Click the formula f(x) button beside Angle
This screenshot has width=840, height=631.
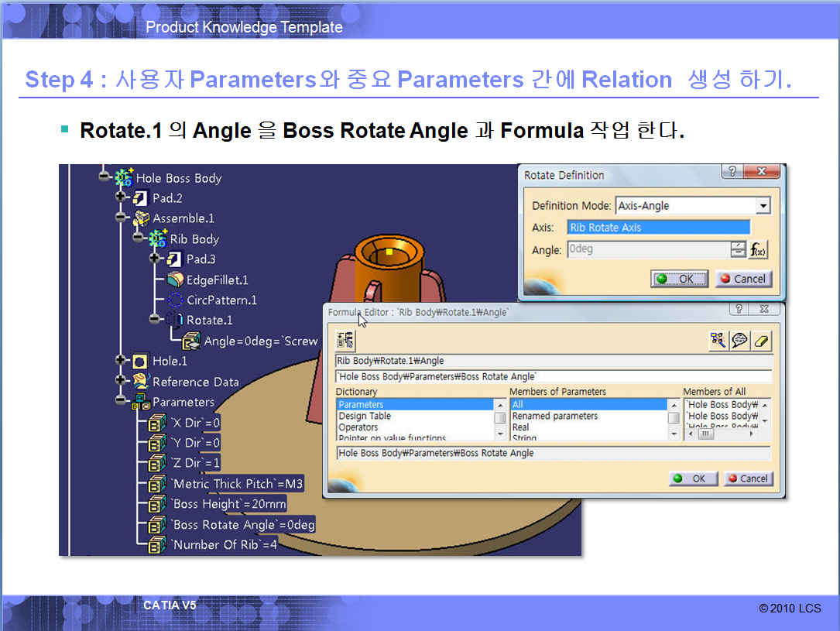click(758, 250)
